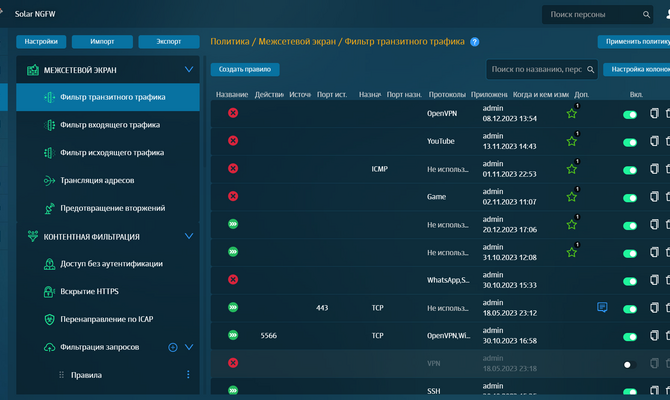The width and height of the screenshot is (670, 400).
Task: Click the Экспорт button
Action: (x=169, y=41)
